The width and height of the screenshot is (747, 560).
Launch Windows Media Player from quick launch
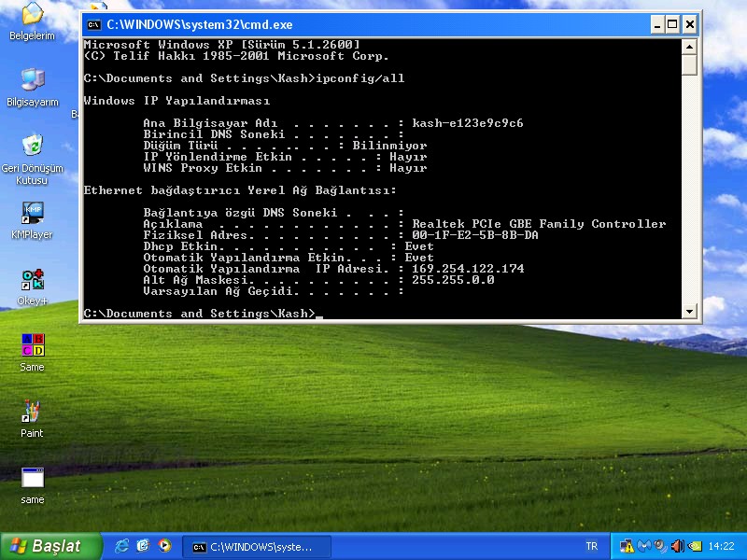coord(164,546)
